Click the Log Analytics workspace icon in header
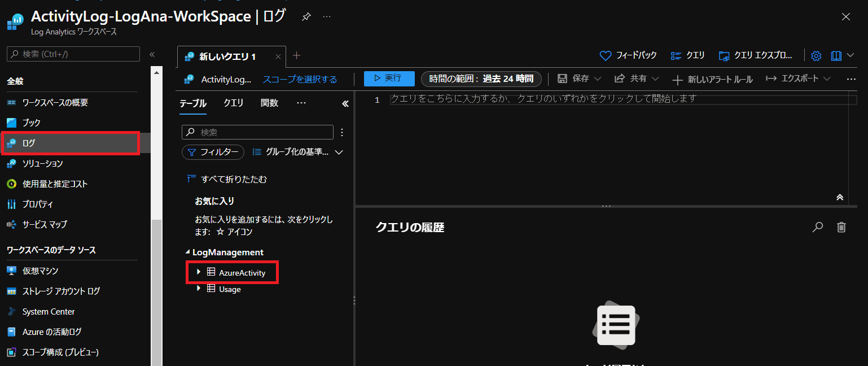Screen dimensions: 868x366 click(x=15, y=22)
